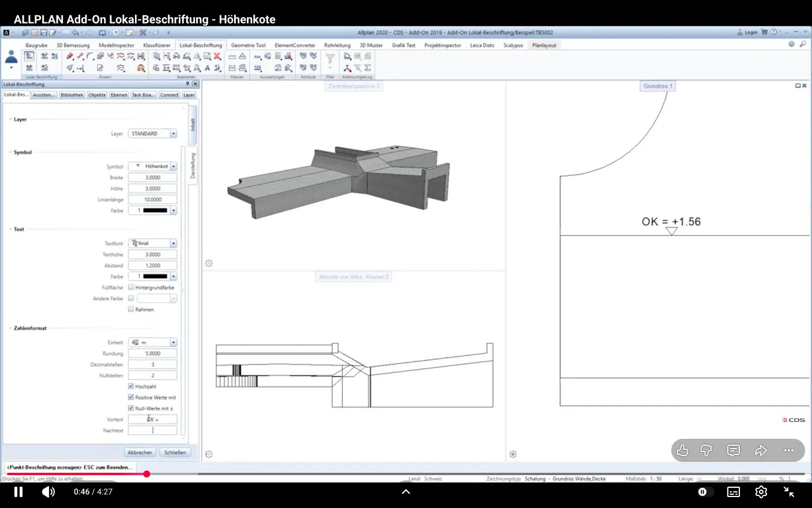Image resolution: width=812 pixels, height=508 pixels.
Task: Like the video with thumbs up
Action: click(x=683, y=450)
